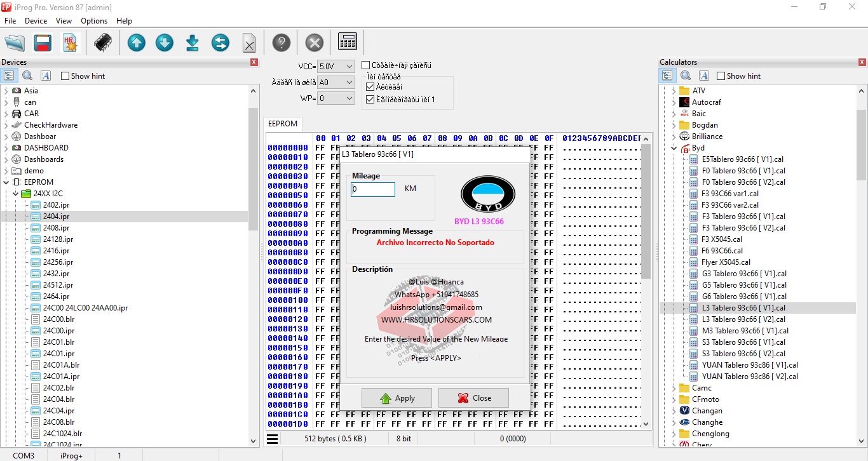This screenshot has height=461, width=868.
Task: Collapse the 24XX I2C folder
Action: (15, 194)
